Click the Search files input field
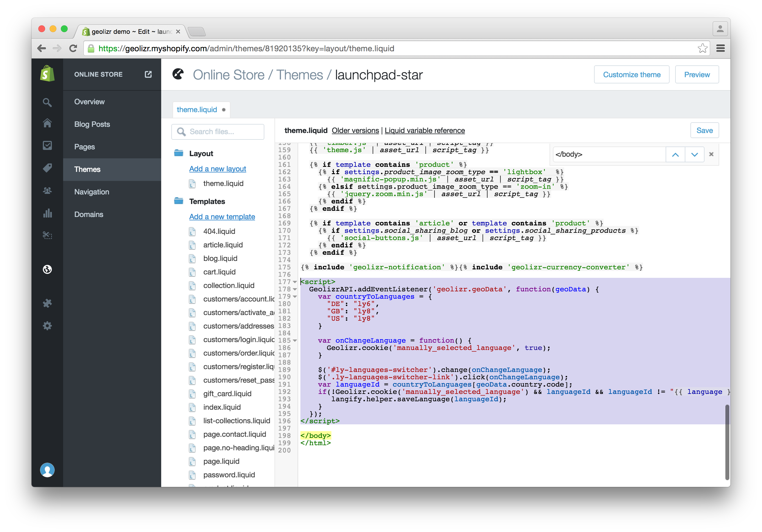The image size is (762, 532). (x=222, y=132)
